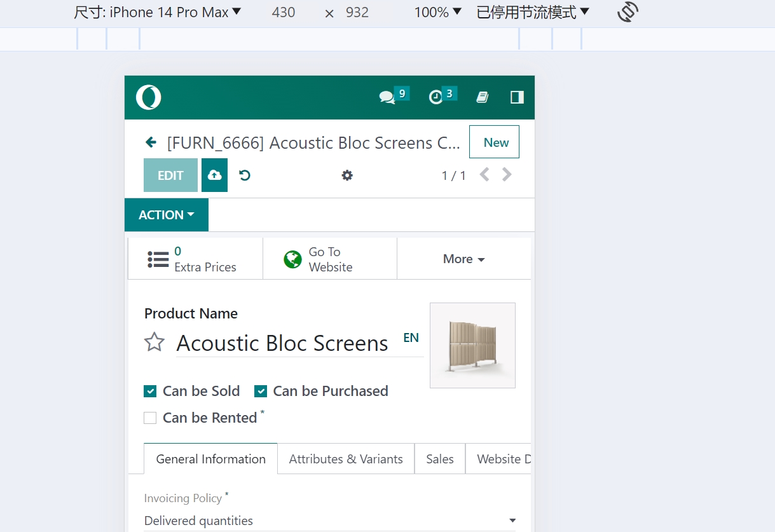Click the FURN_6666 breadcrumb title

pos(313,142)
